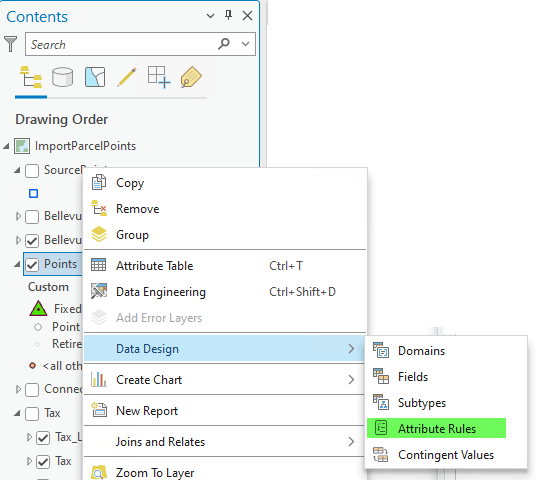
Task: Click into the Contents Search field
Action: coord(121,44)
